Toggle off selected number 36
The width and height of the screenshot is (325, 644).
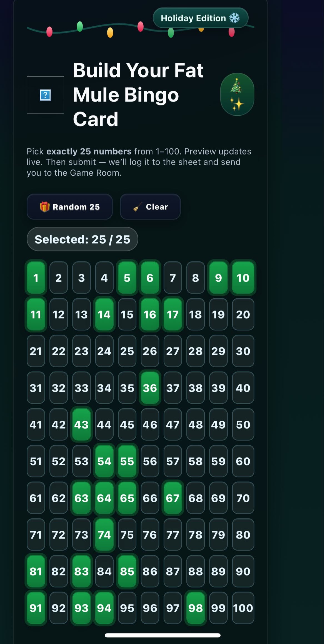click(x=150, y=388)
